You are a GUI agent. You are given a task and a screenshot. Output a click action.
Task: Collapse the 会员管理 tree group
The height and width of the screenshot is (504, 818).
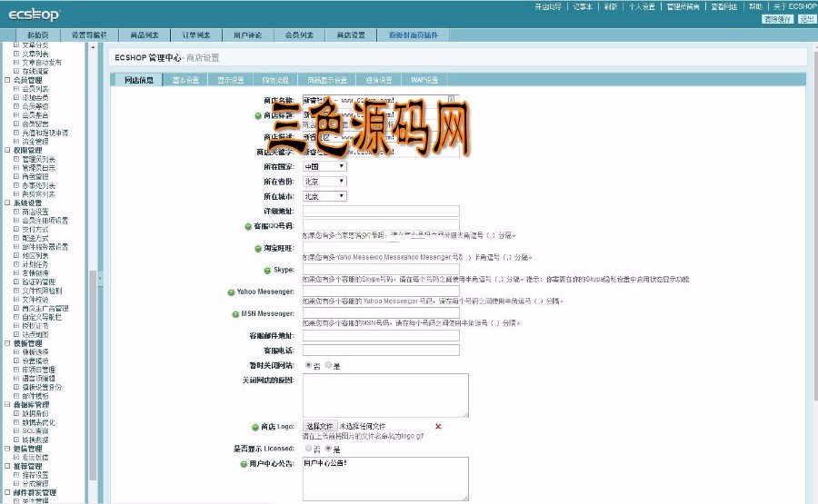7,80
